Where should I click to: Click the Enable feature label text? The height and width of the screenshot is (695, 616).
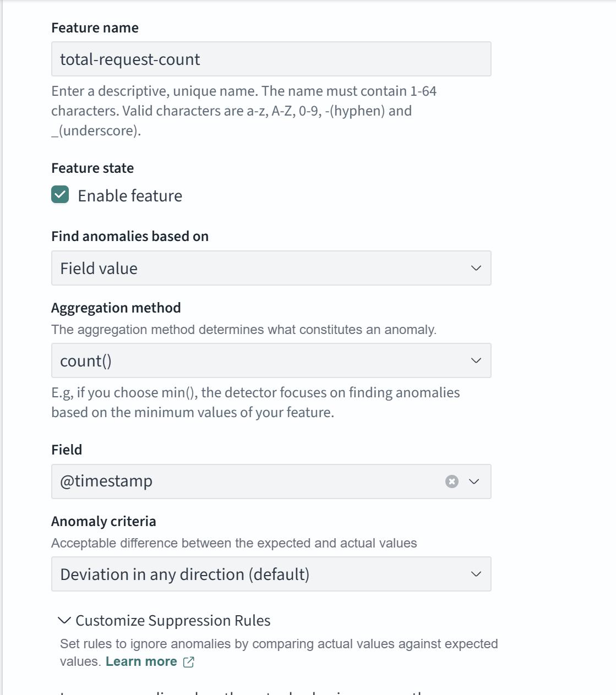(x=130, y=196)
